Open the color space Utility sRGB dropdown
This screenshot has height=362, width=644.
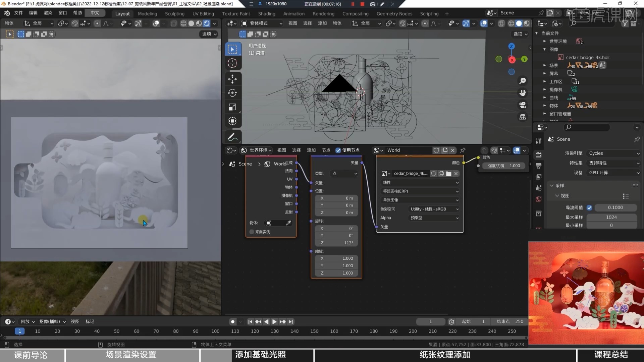point(434,209)
